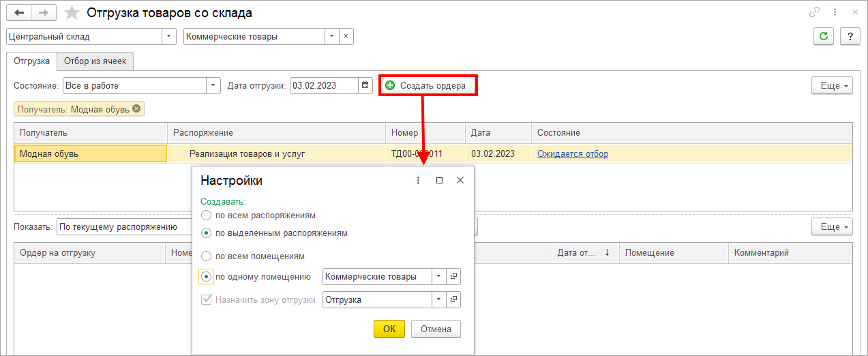This screenshot has height=356, width=868.
Task: Select the по всем распоряжениям option
Action: (x=206, y=215)
